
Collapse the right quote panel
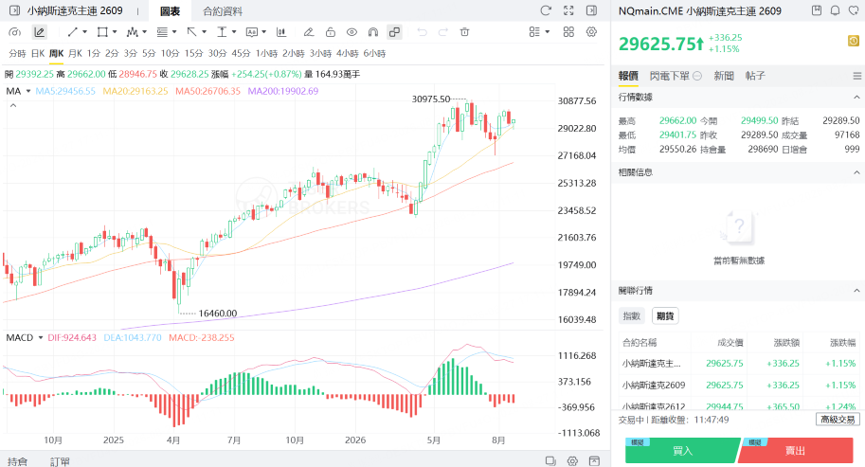point(591,10)
